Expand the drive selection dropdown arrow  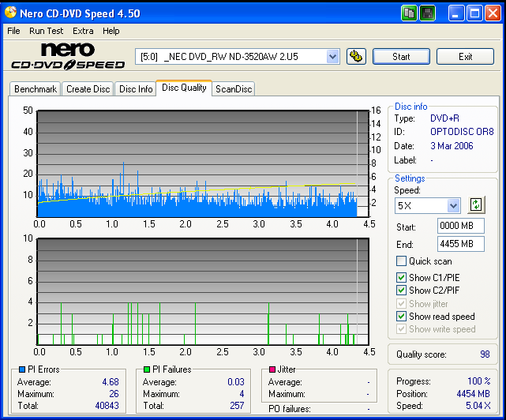(332, 57)
